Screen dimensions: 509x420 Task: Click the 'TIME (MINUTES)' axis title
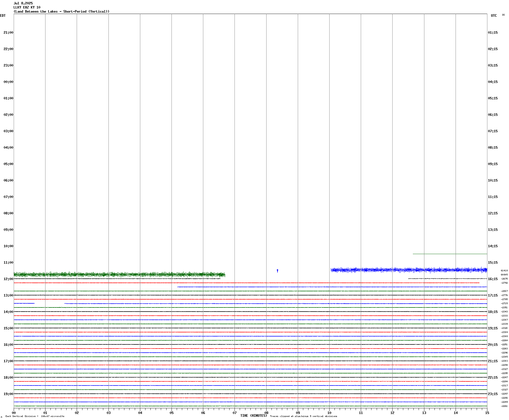[x=253, y=416]
